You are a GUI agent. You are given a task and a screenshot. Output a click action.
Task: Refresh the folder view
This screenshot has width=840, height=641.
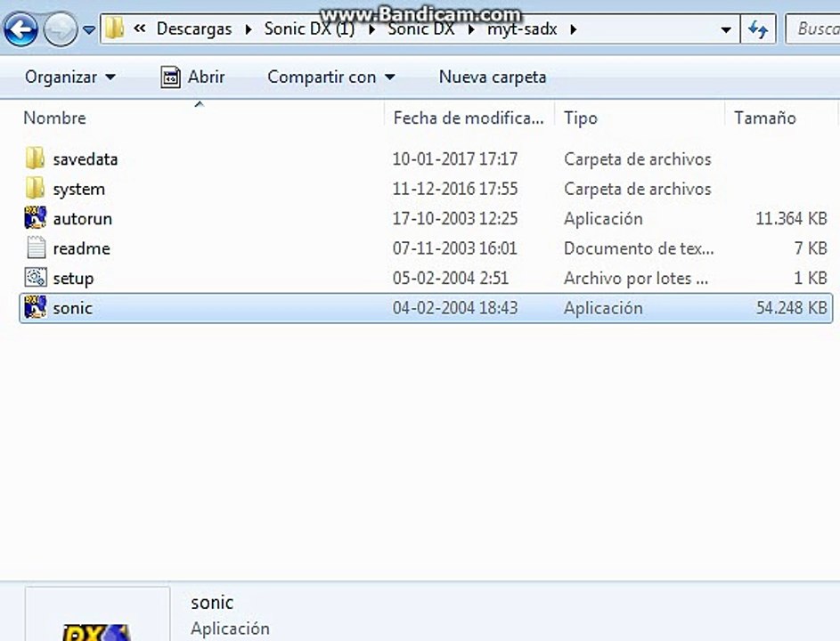click(757, 29)
